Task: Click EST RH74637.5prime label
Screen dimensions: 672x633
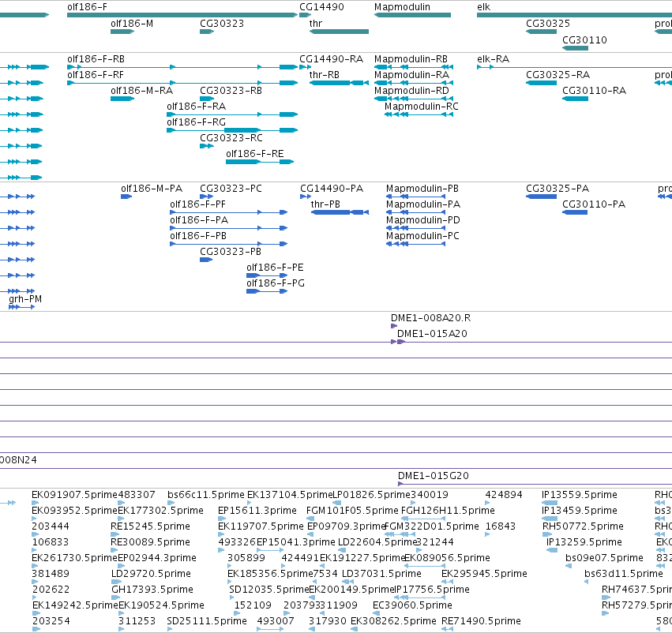Action: [x=636, y=590]
